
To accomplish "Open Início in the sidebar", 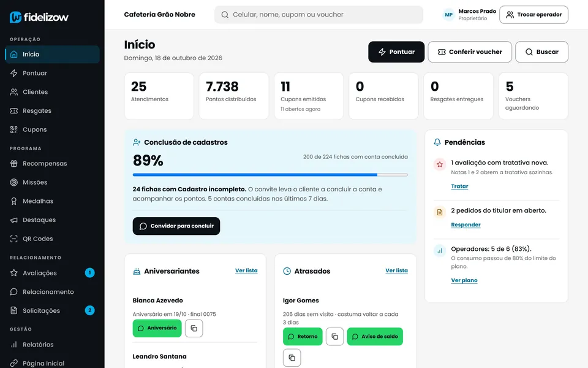I will coord(52,54).
